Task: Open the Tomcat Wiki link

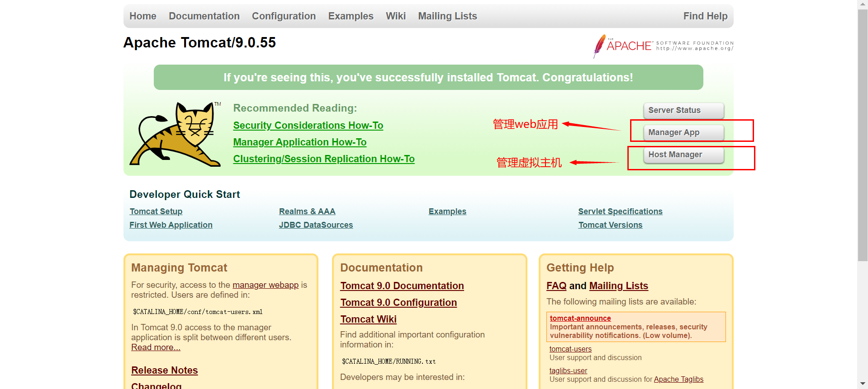Action: [368, 319]
